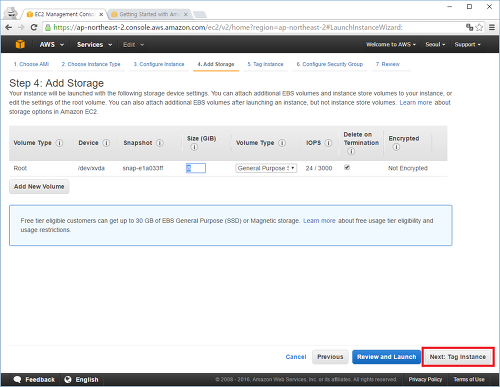The image size is (500, 387).
Task: Go to step 6 Configure Security Group
Action: click(330, 64)
